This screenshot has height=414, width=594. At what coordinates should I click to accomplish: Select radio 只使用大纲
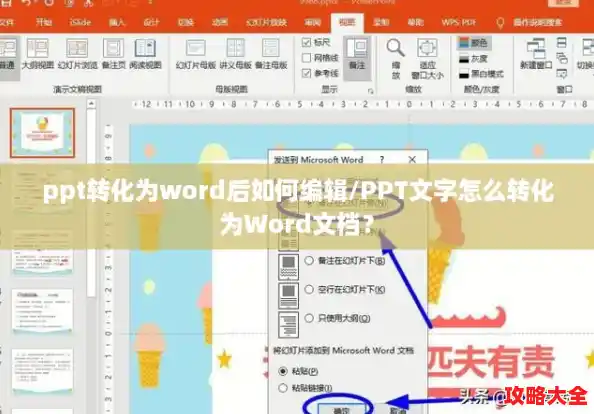tap(309, 318)
